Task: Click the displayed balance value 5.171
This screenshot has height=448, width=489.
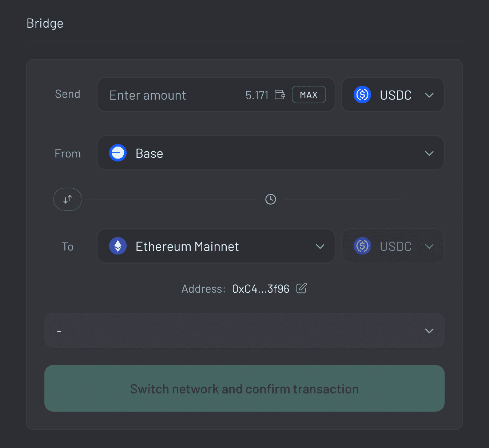Action: pyautogui.click(x=257, y=95)
